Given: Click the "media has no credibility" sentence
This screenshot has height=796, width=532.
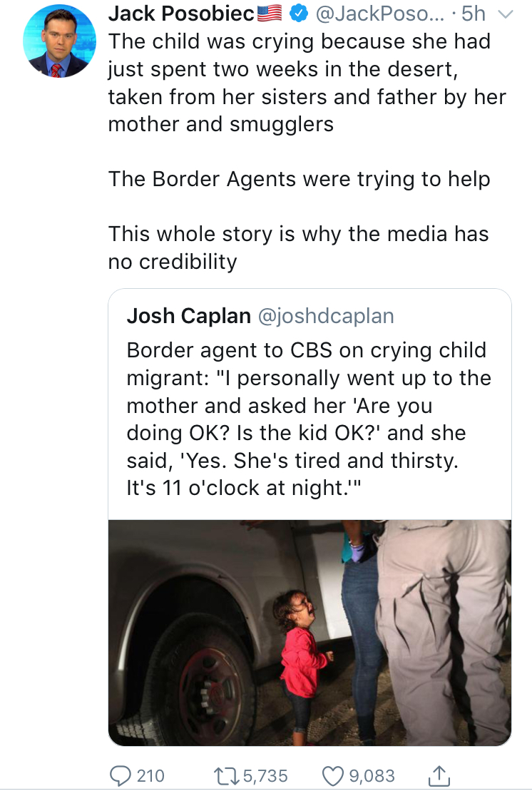Looking at the screenshot, I should tap(298, 247).
